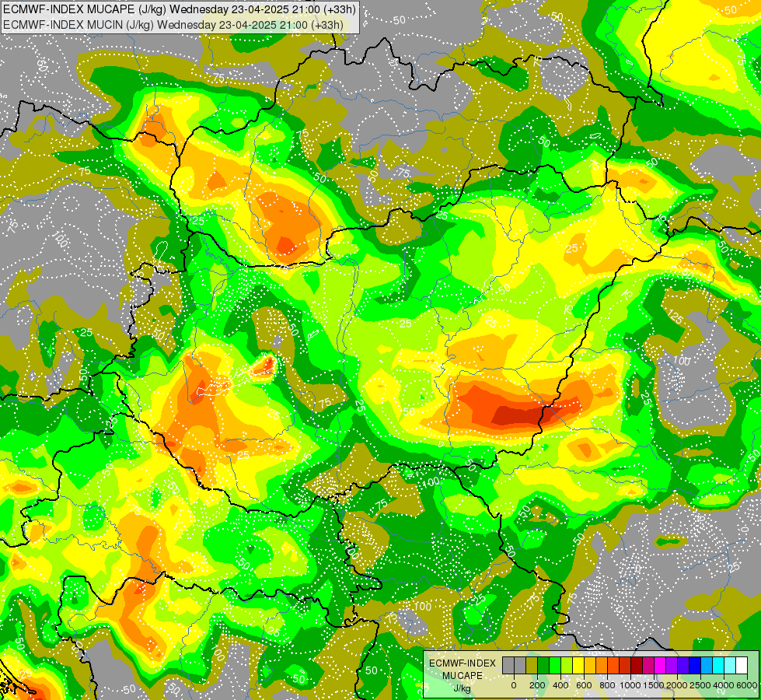Select the yellow legend swatch
This screenshot has height=700, width=761.
(x=578, y=666)
